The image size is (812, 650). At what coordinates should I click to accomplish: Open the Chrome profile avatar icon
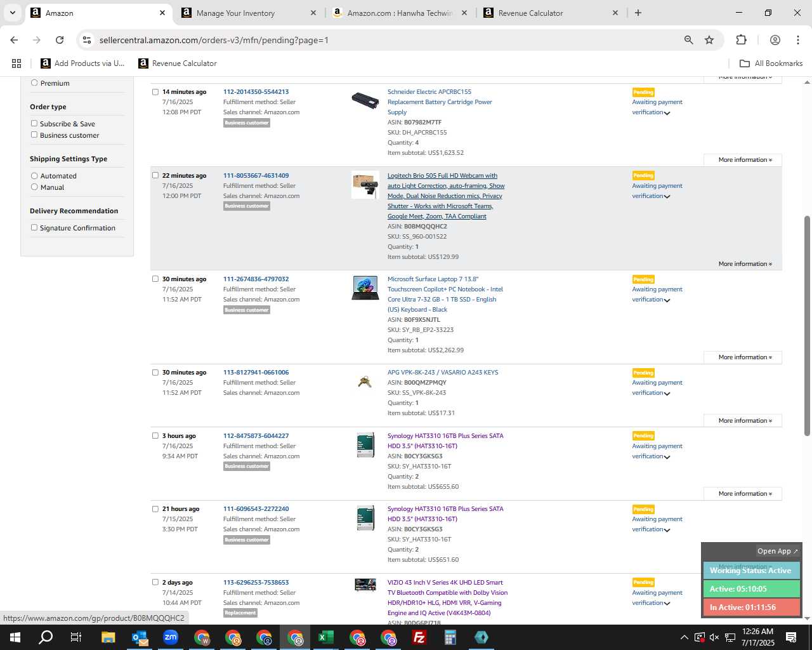click(775, 40)
